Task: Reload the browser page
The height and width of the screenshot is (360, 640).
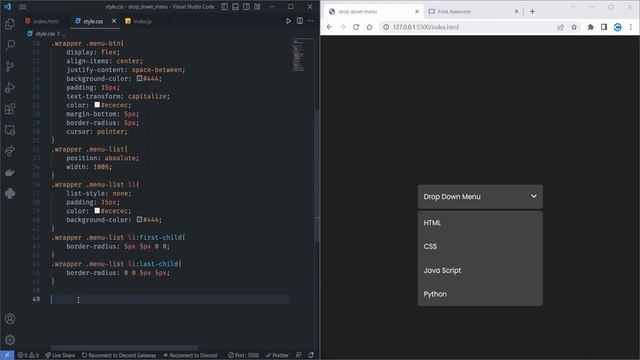Action: [356, 27]
